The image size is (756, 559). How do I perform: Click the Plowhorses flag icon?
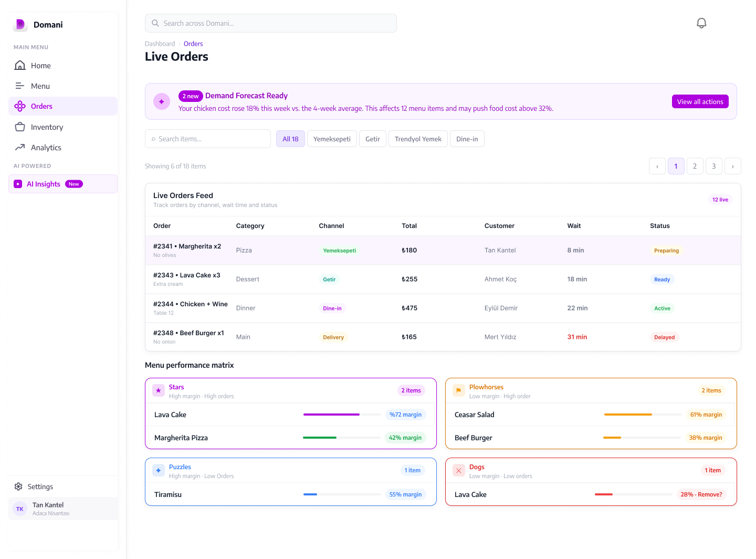click(459, 390)
